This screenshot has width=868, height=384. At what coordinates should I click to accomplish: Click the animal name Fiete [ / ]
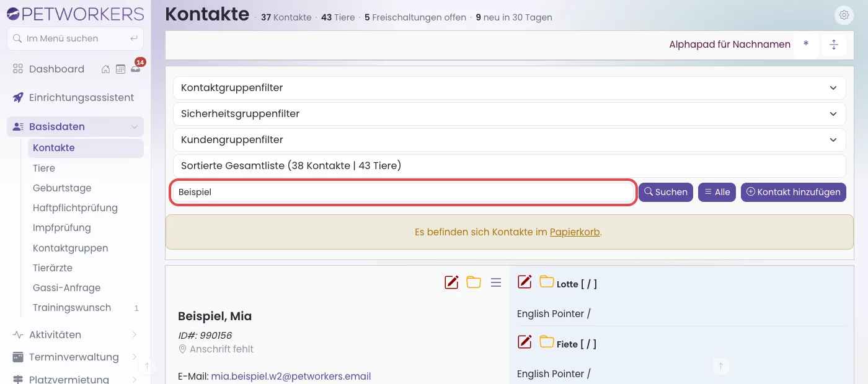(x=577, y=344)
